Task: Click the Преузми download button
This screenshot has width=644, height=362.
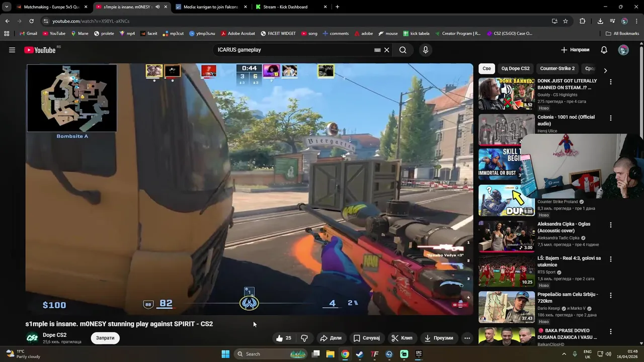Action: [x=439, y=338]
